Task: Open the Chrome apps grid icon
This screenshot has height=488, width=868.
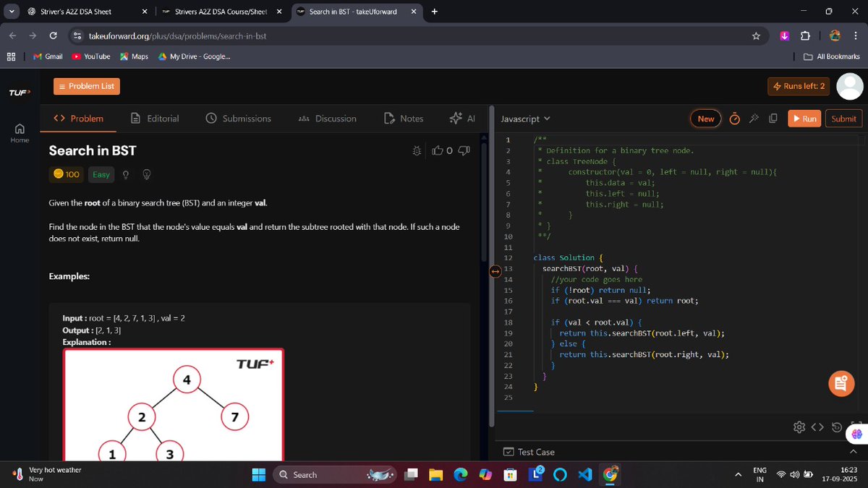Action: pos(11,56)
